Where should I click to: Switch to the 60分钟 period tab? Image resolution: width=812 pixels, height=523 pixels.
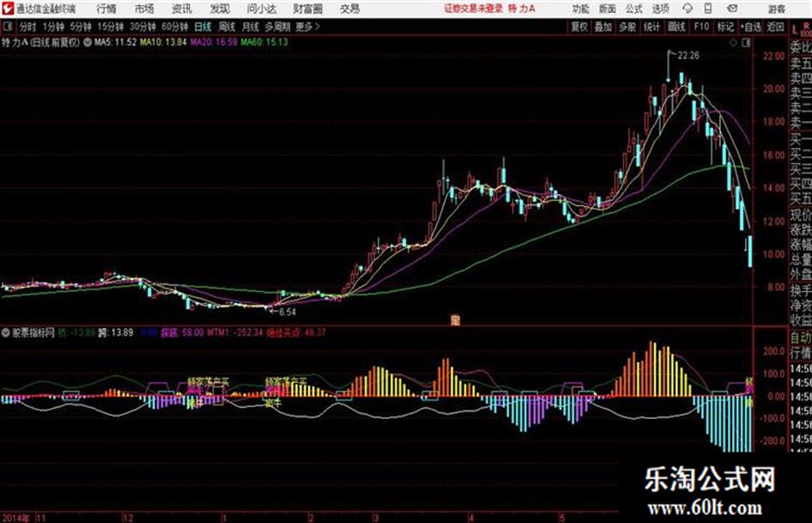[174, 27]
